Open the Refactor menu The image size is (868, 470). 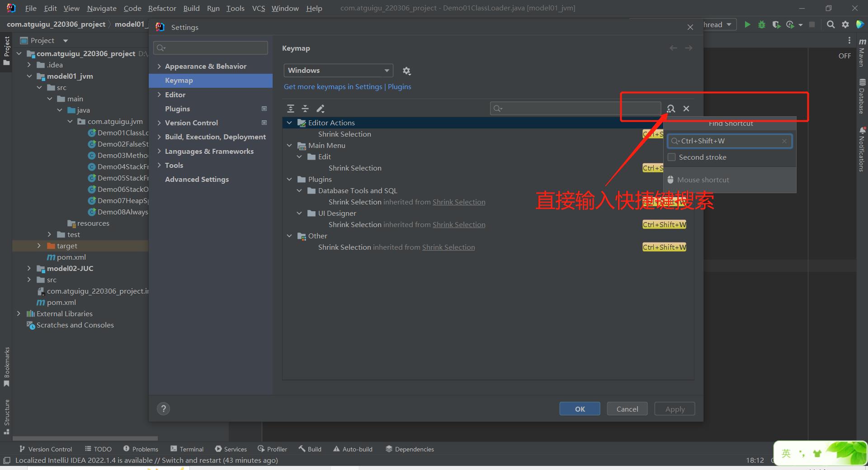[162, 8]
